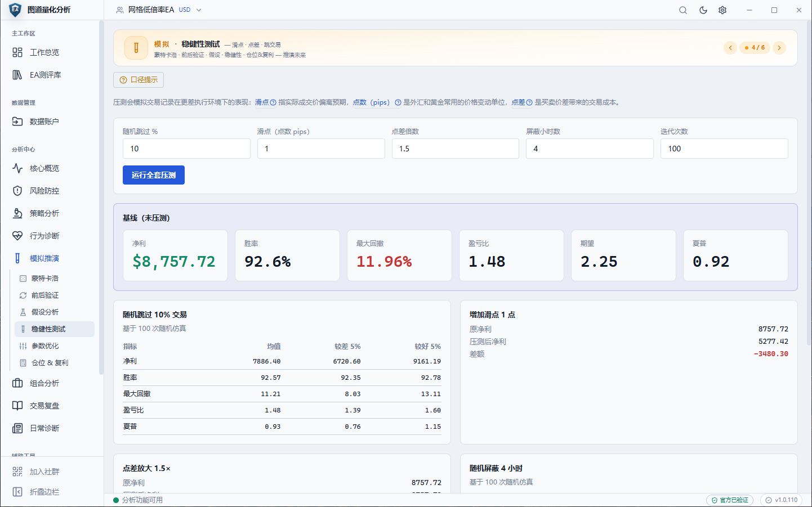812x507 pixels.
Task: Select the 模拟推演 test tube icon
Action: click(17, 258)
